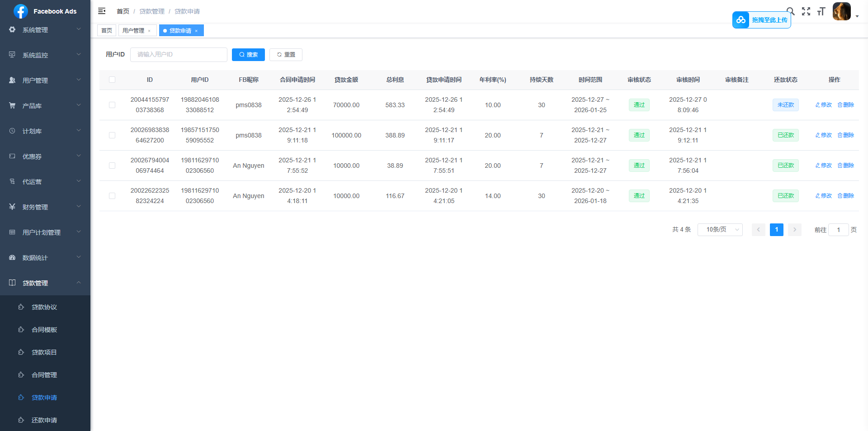Click the search magnifier icon in header
Viewport: 868px width, 431px height.
(x=791, y=10)
